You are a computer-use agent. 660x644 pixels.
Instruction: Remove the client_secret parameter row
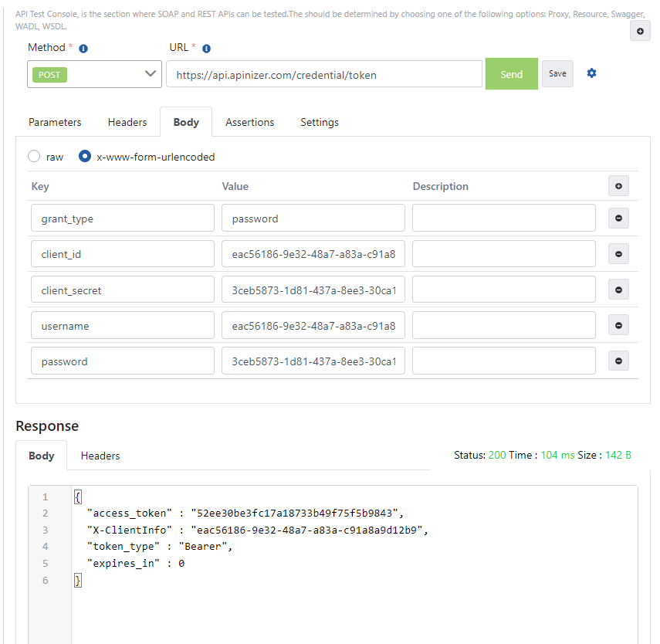(x=618, y=289)
